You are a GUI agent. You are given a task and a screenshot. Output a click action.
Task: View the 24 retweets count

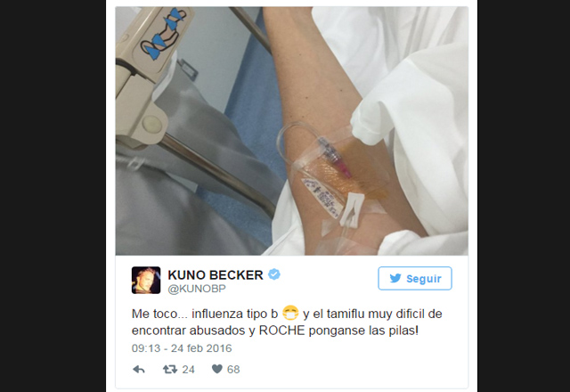(188, 370)
